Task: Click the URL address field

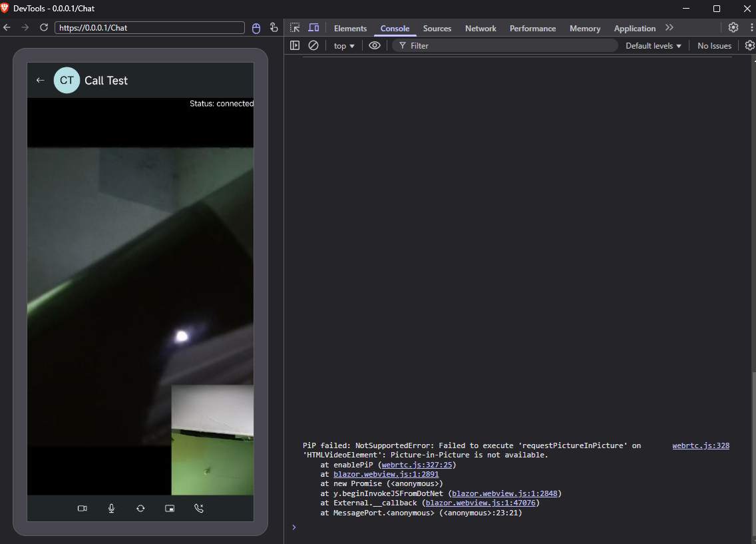Action: tap(150, 28)
